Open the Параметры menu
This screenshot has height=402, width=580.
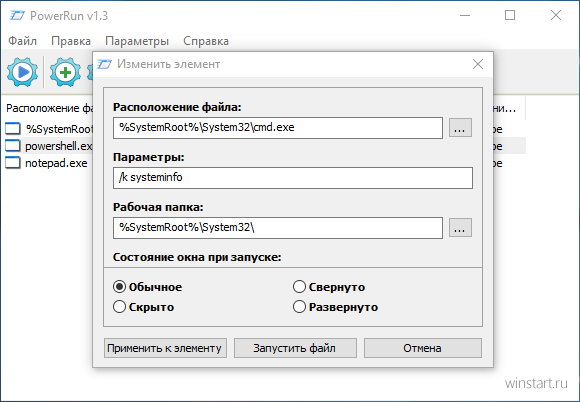[137, 41]
